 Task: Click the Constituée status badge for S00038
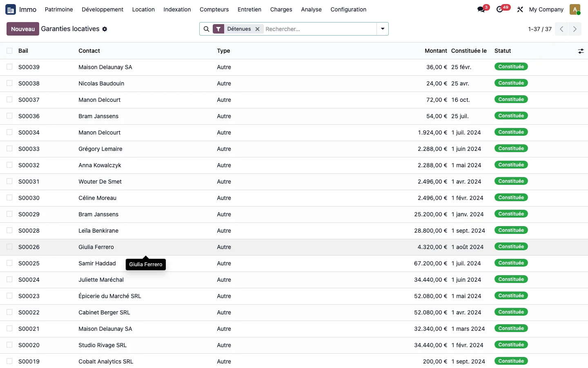click(x=511, y=83)
